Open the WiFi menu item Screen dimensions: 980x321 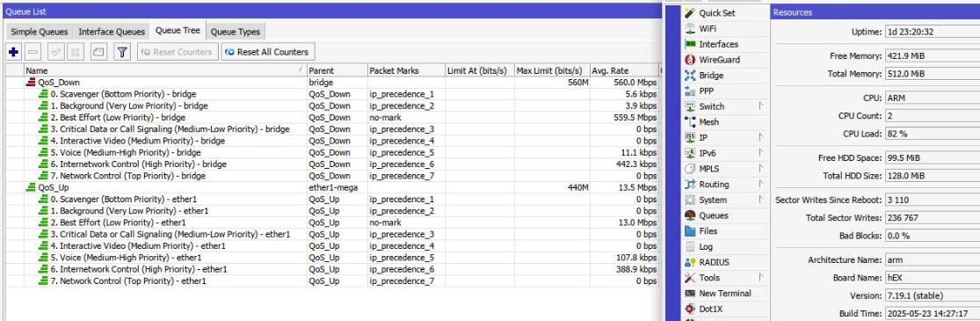(x=708, y=29)
